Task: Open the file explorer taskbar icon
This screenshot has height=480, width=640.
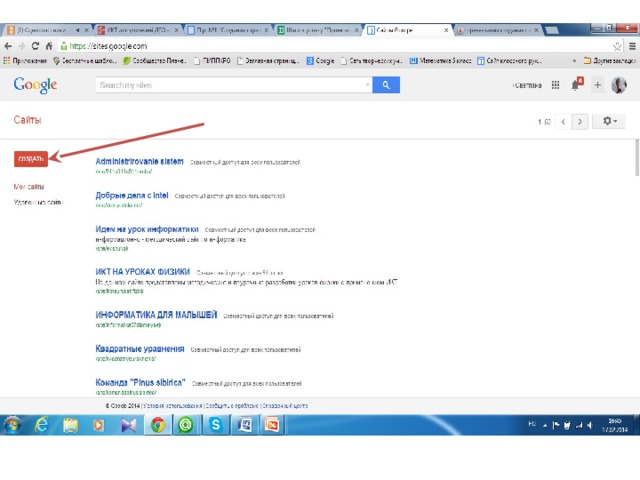Action: [x=70, y=425]
